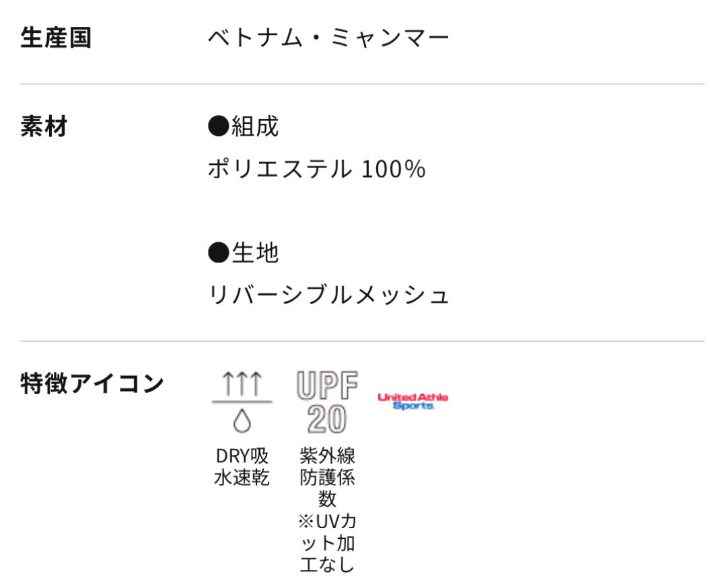Click the 生産国 row label
The image size is (710, 588).
pos(56,38)
